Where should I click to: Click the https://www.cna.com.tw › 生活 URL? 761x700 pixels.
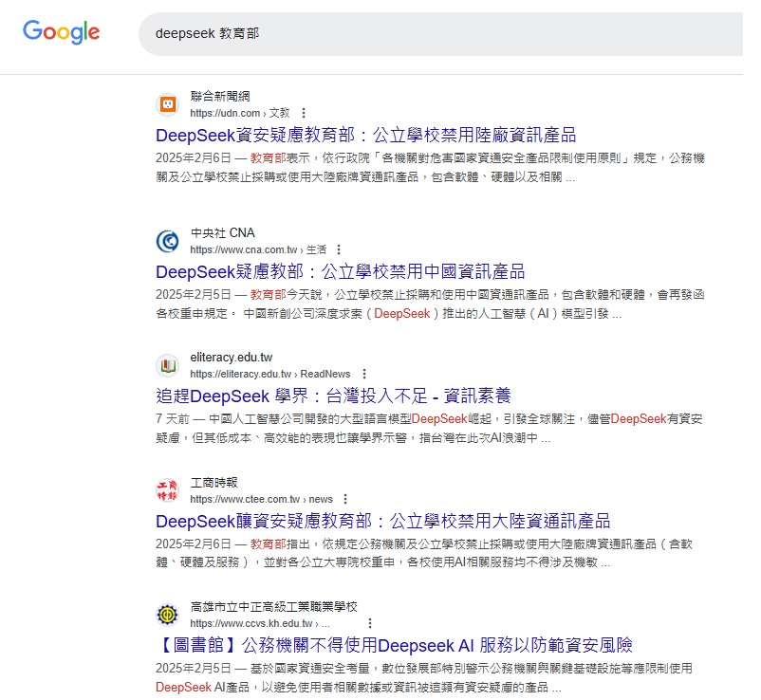[258, 249]
